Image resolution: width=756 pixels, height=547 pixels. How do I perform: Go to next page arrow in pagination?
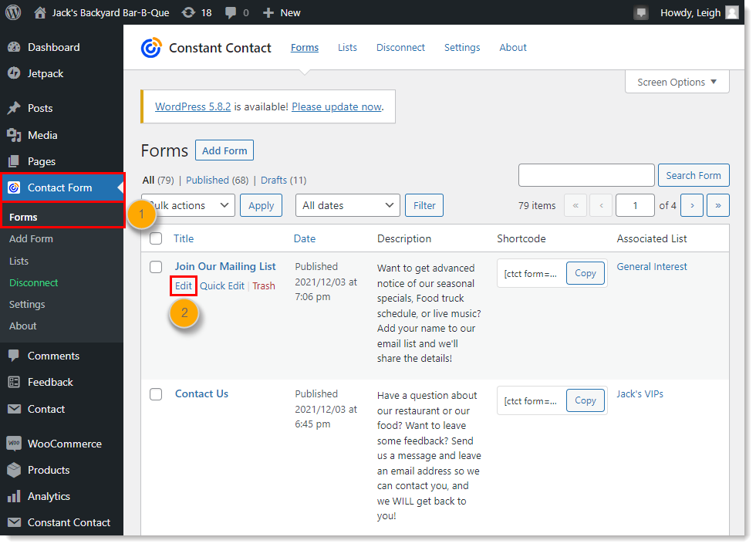pos(692,205)
